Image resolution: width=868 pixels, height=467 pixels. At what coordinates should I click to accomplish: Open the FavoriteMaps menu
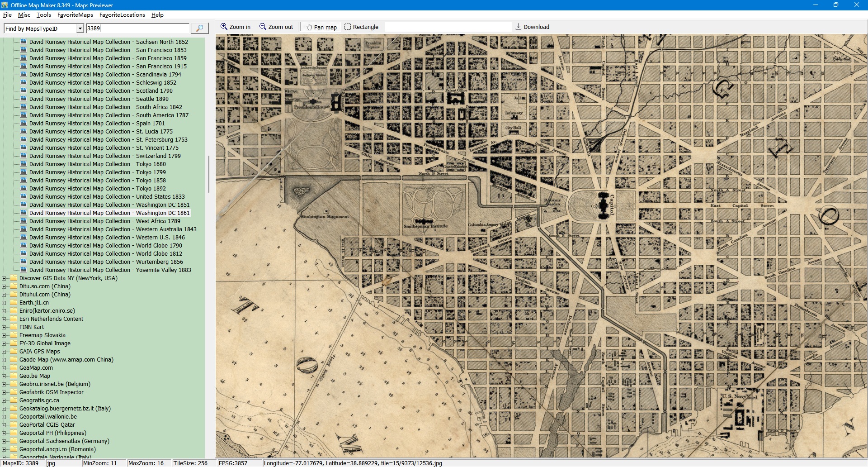(x=75, y=15)
